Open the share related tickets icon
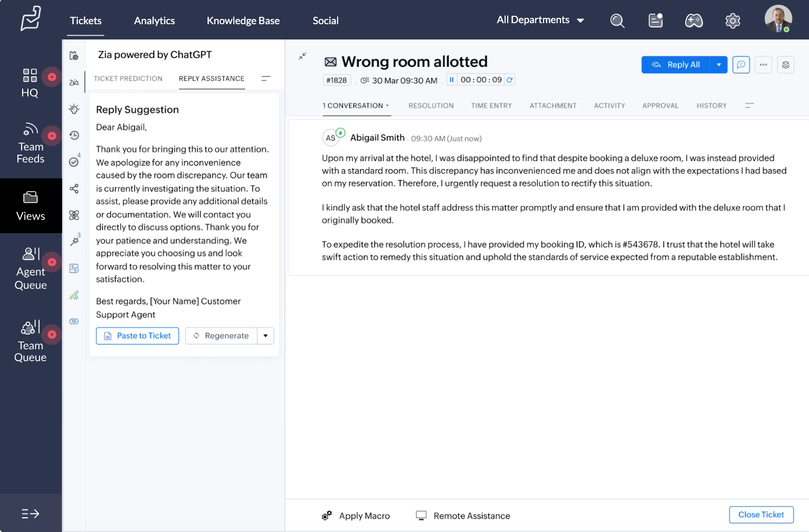The image size is (809, 532). [x=74, y=188]
